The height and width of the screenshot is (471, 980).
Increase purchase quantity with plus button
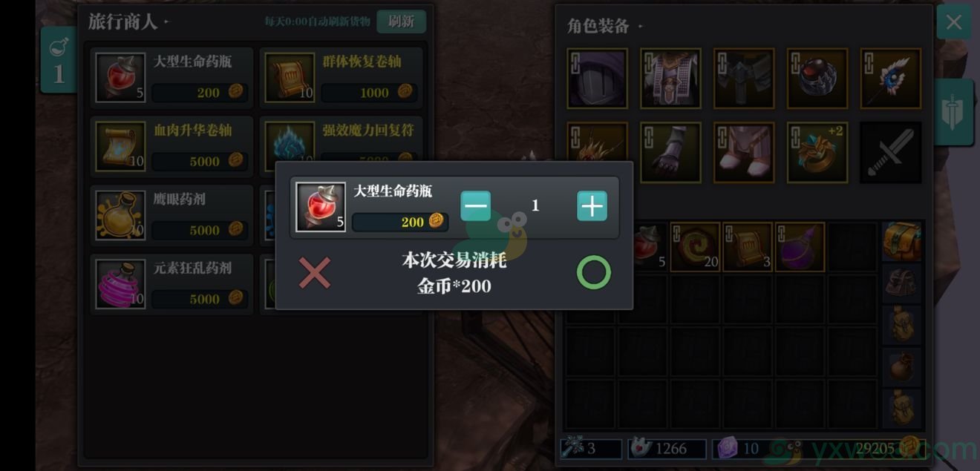pyautogui.click(x=592, y=206)
